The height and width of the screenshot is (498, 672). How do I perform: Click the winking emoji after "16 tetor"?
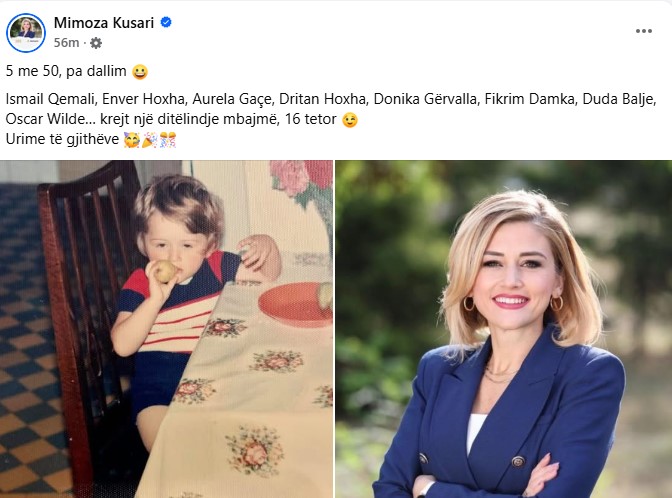[x=350, y=120]
